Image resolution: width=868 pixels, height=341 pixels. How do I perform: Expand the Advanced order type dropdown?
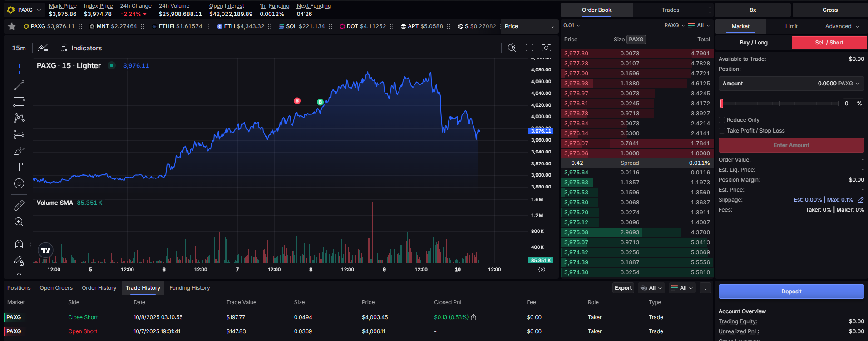pos(841,26)
